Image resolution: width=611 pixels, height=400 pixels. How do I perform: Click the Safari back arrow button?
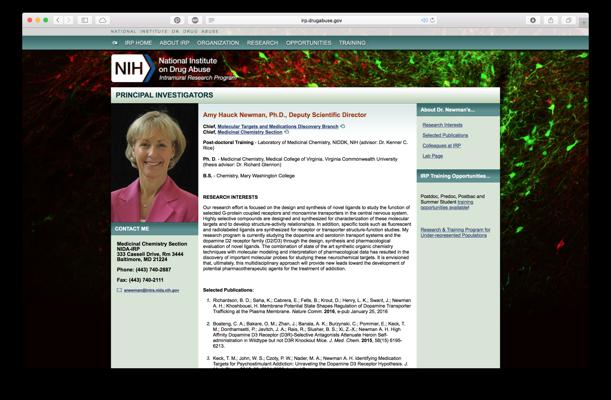pyautogui.click(x=57, y=20)
